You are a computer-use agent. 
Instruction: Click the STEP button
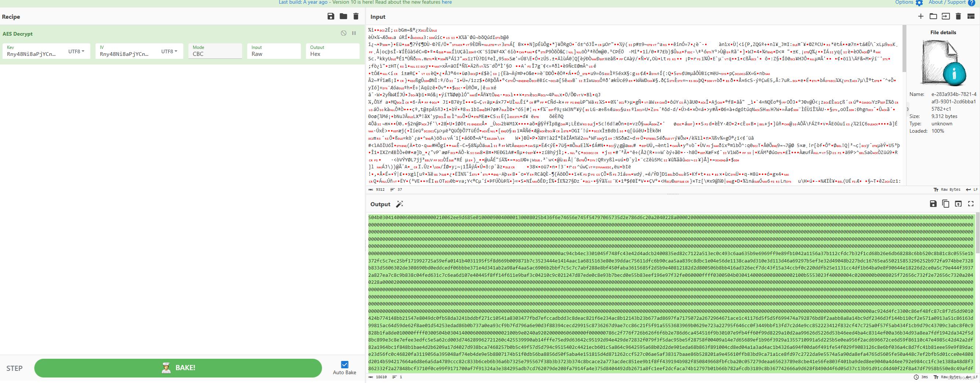click(x=14, y=368)
